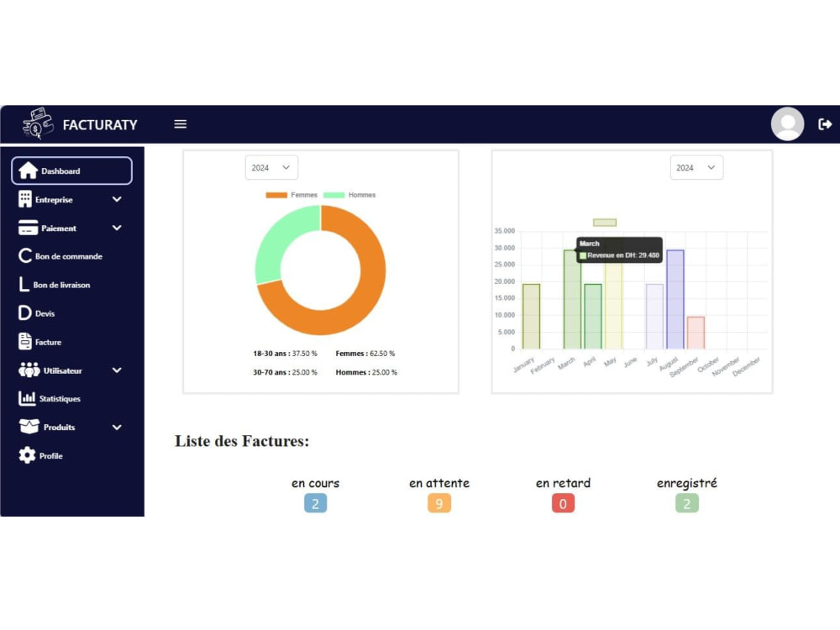The image size is (840, 630).
Task: Click the Facture document icon
Action: pos(24,341)
